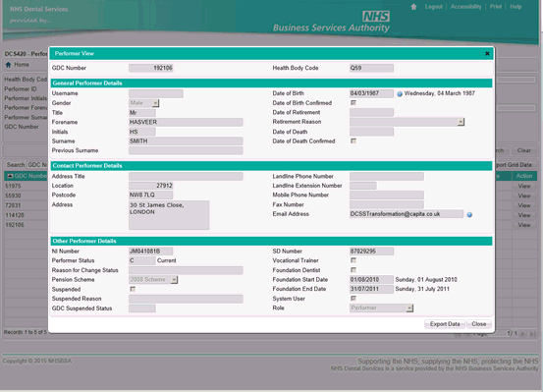Image resolution: width=543 pixels, height=392 pixels.
Task: Click the Postcode field NW8 7LQ
Action: click(x=150, y=195)
